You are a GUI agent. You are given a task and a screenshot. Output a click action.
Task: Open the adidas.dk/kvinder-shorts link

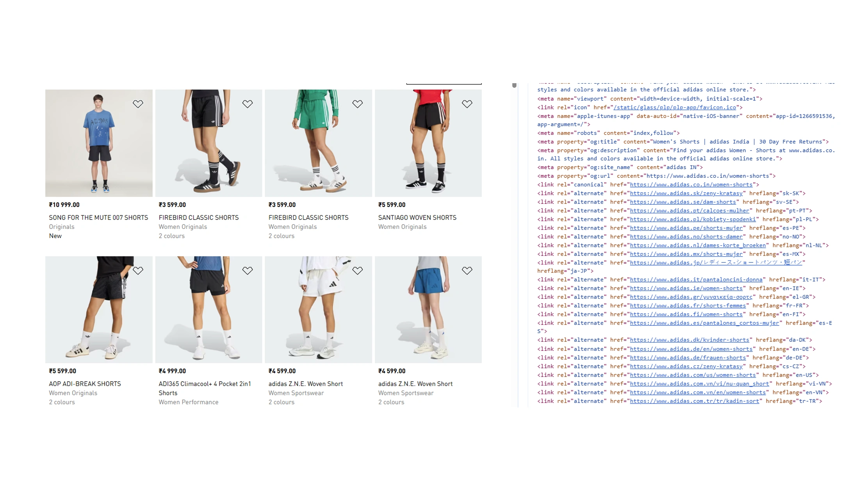[x=689, y=340]
